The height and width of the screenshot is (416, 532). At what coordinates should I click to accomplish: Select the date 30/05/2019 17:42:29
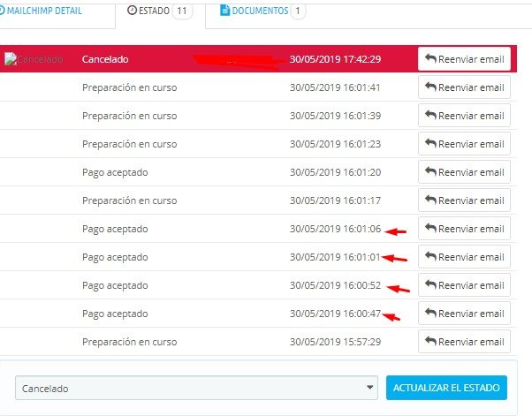coord(335,59)
